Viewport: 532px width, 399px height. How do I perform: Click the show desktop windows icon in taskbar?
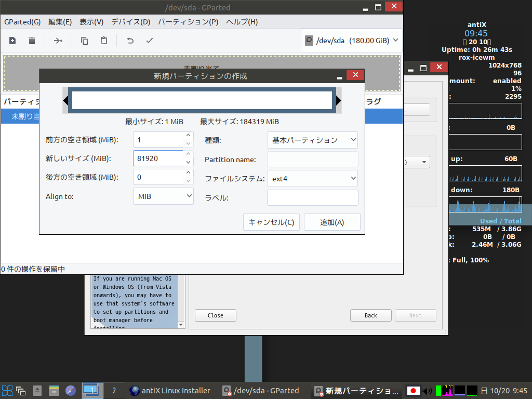pyautogui.click(x=21, y=391)
